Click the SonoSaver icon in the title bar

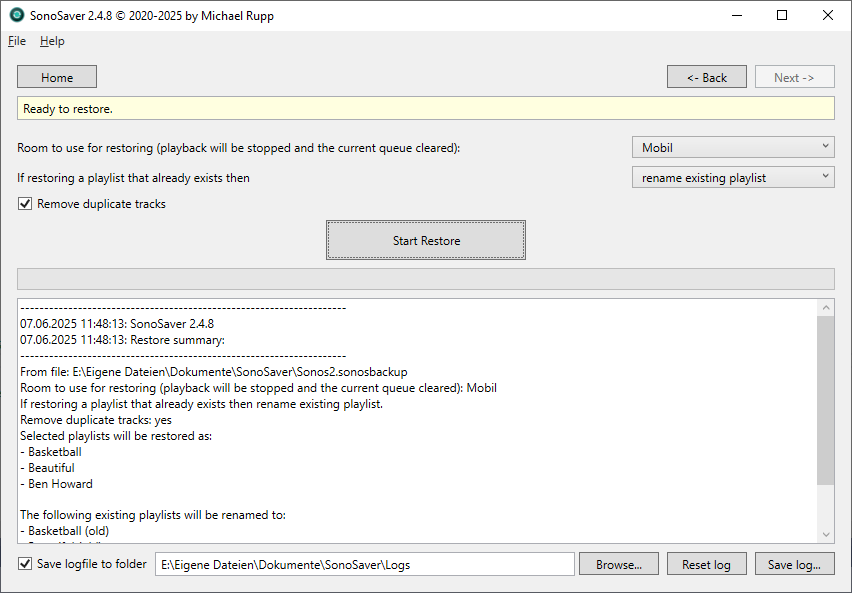tap(16, 15)
